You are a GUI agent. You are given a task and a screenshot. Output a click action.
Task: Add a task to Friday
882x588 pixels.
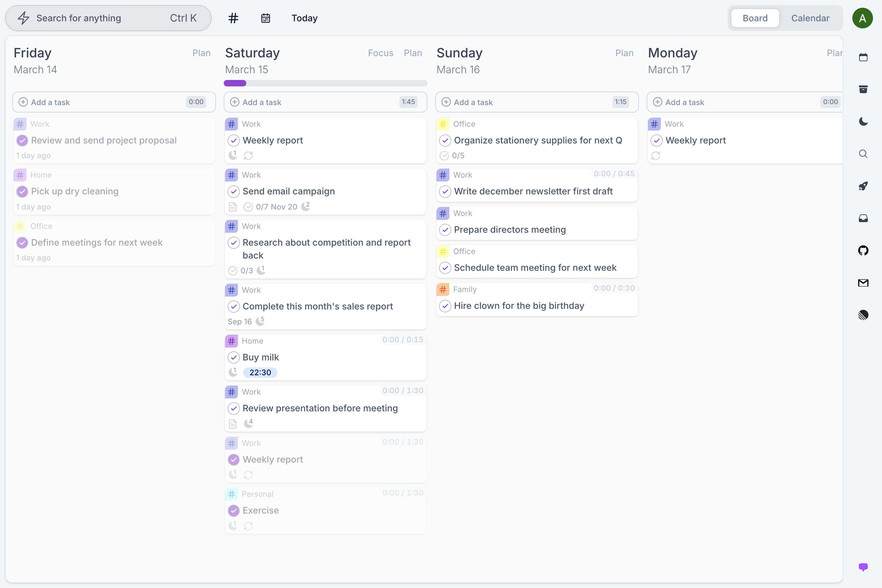point(114,102)
